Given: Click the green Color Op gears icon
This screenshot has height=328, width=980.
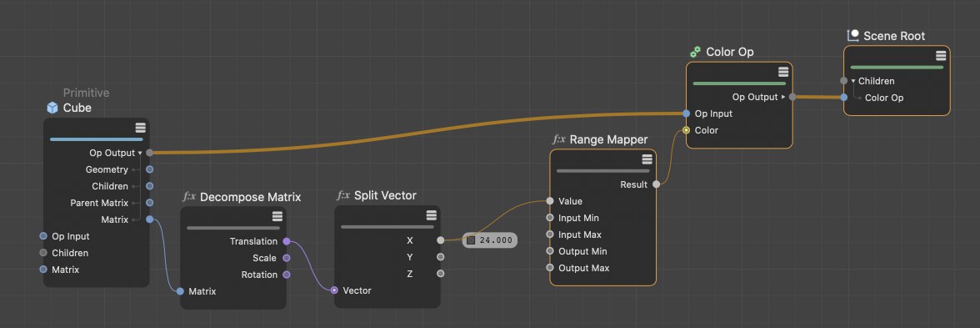Looking at the screenshot, I should click(695, 52).
